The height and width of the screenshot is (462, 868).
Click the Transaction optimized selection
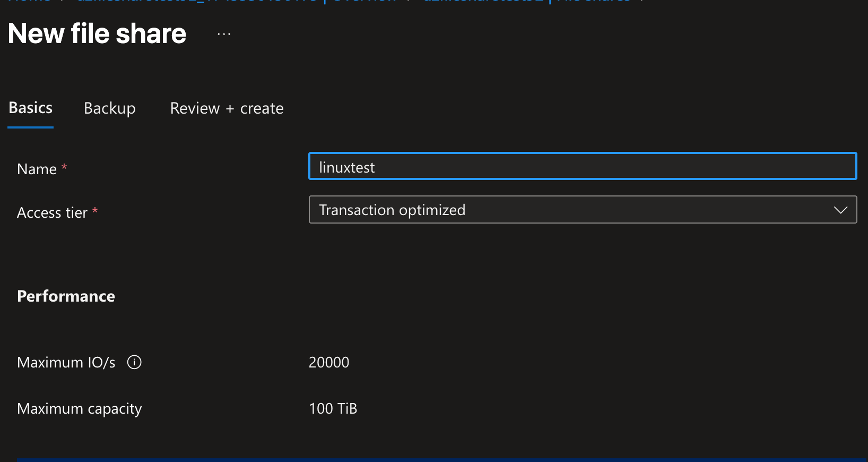(392, 209)
